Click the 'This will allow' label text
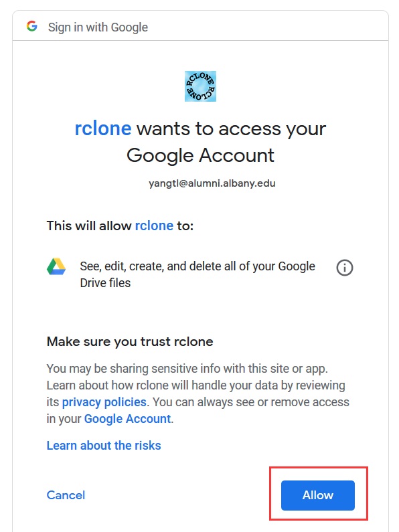The width and height of the screenshot is (399, 532). 89,226
